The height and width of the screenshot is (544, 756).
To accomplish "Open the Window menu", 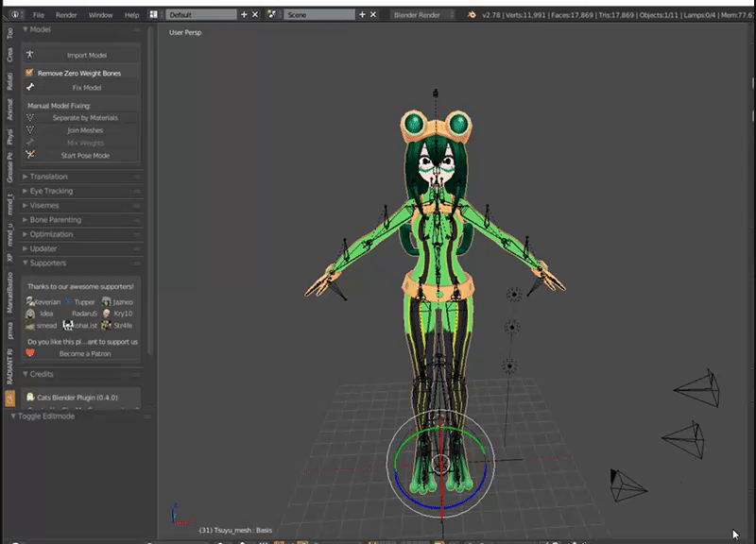I will pyautogui.click(x=100, y=15).
